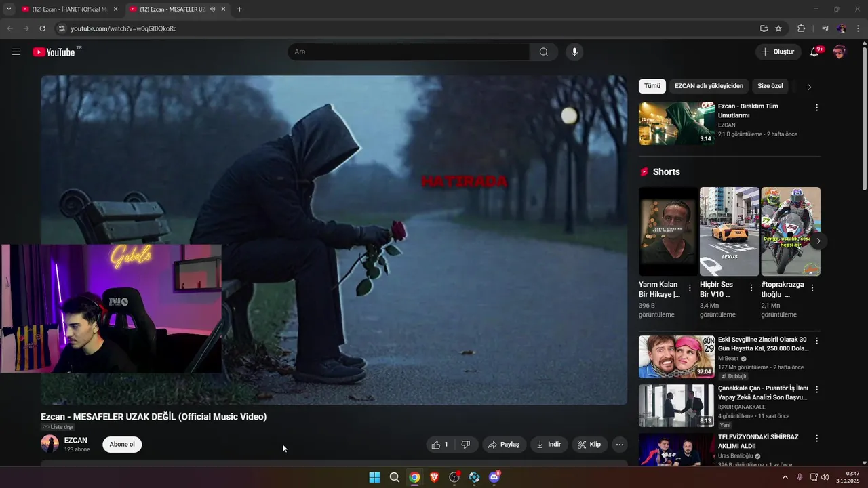Open options for Çanakkale Çan video

(816, 390)
